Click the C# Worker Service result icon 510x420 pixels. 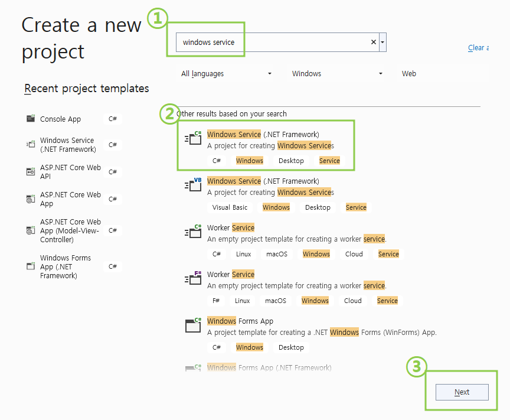point(193,231)
